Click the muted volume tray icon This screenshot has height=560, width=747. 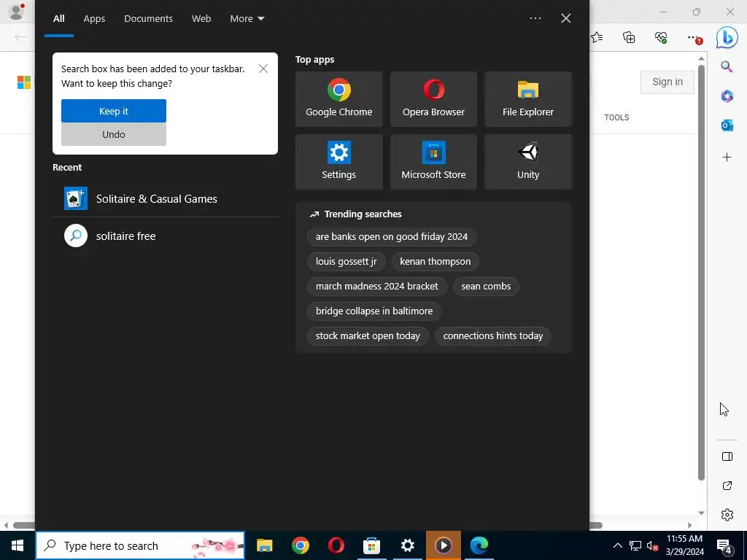click(652, 545)
